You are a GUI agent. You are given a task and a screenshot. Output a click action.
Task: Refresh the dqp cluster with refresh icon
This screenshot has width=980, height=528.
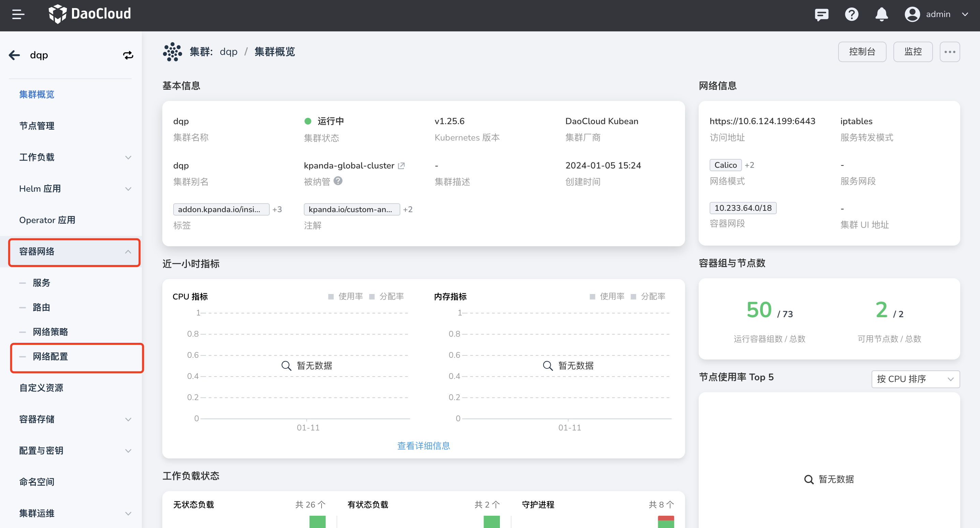[x=128, y=55]
